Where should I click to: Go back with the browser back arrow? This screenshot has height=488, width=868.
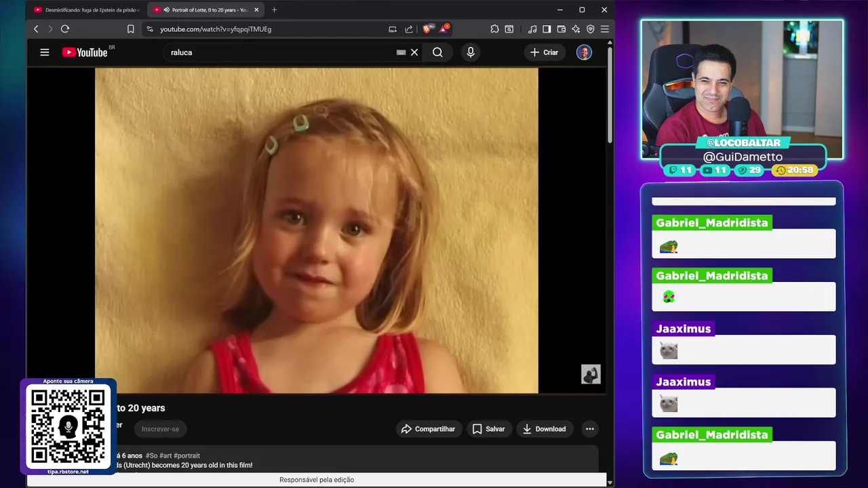coord(36,29)
